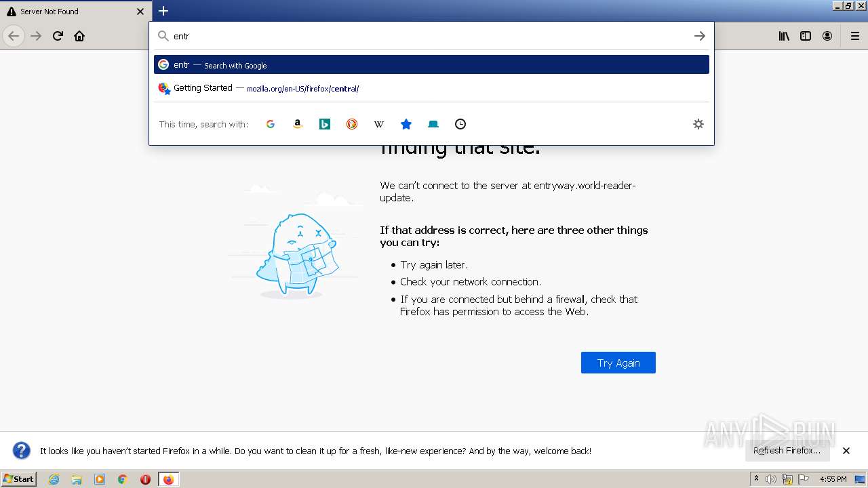Search this time with Wikipedia

tap(379, 124)
